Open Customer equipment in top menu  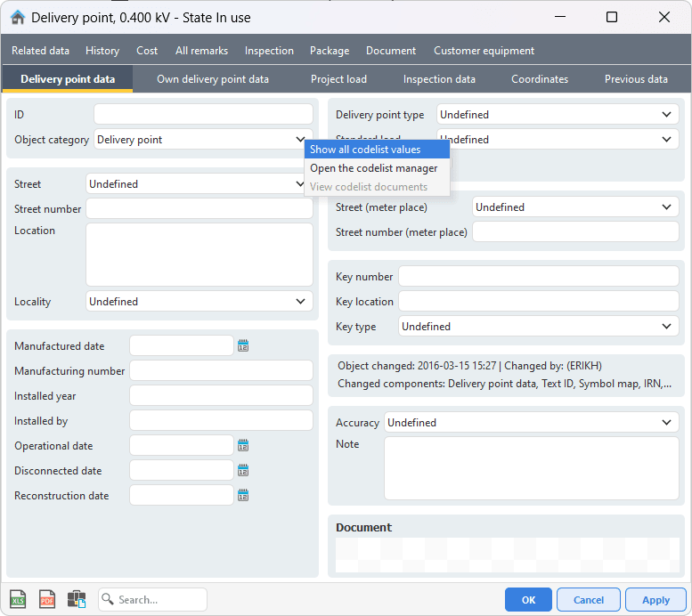pyautogui.click(x=484, y=51)
